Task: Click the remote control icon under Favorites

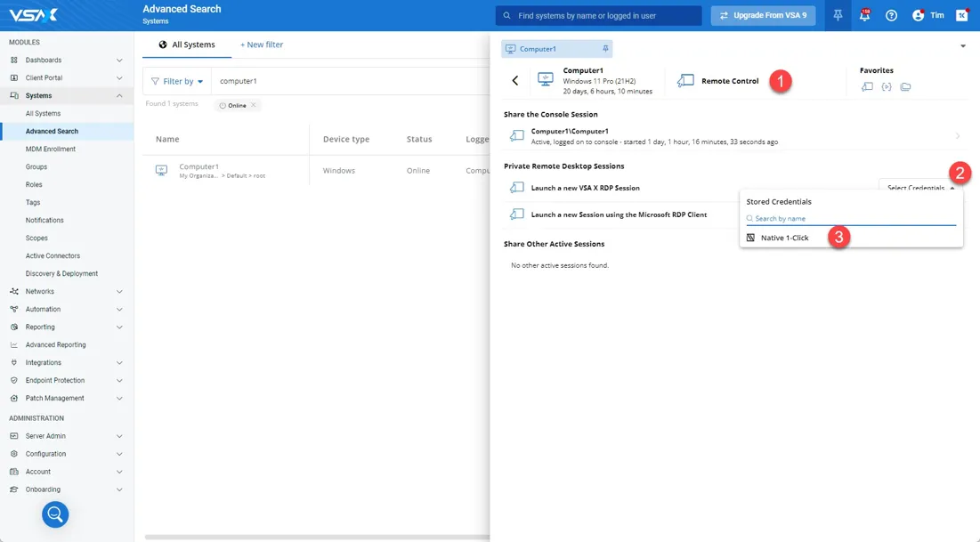Action: coord(867,86)
